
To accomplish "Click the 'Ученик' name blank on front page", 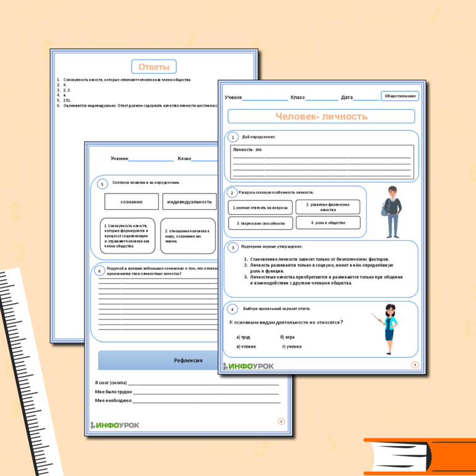I will 265,98.
